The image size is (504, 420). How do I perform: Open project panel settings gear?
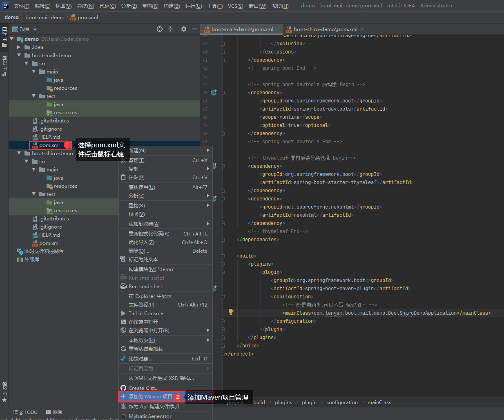click(184, 29)
